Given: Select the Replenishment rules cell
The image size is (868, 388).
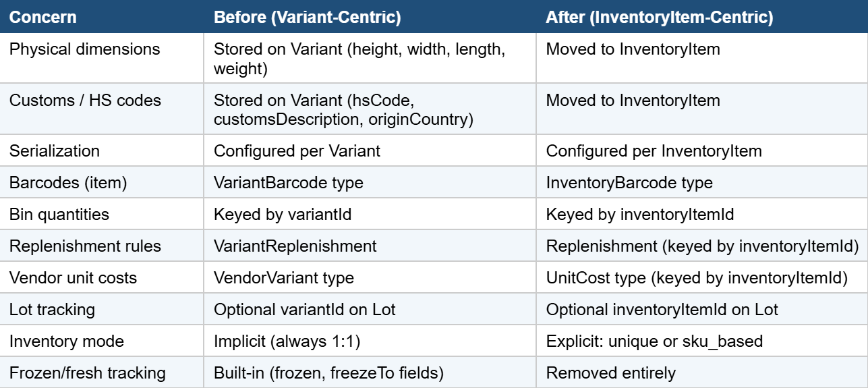Looking at the screenshot, I should [102, 246].
